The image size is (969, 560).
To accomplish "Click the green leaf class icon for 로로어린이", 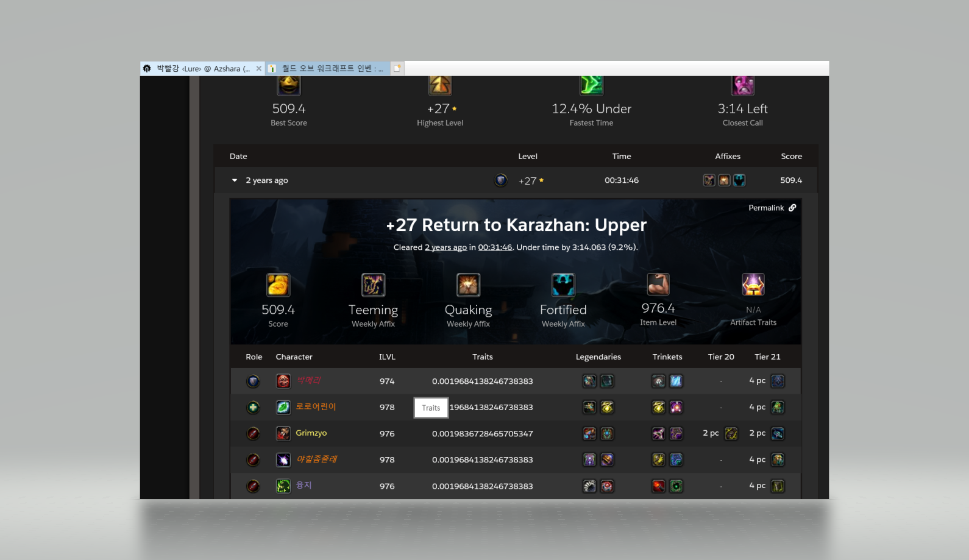I will (283, 408).
